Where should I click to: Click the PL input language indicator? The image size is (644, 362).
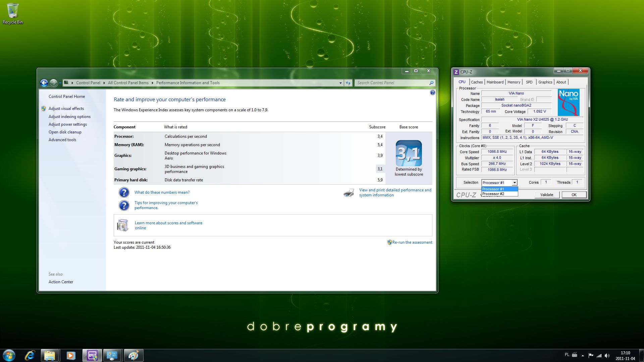click(567, 355)
